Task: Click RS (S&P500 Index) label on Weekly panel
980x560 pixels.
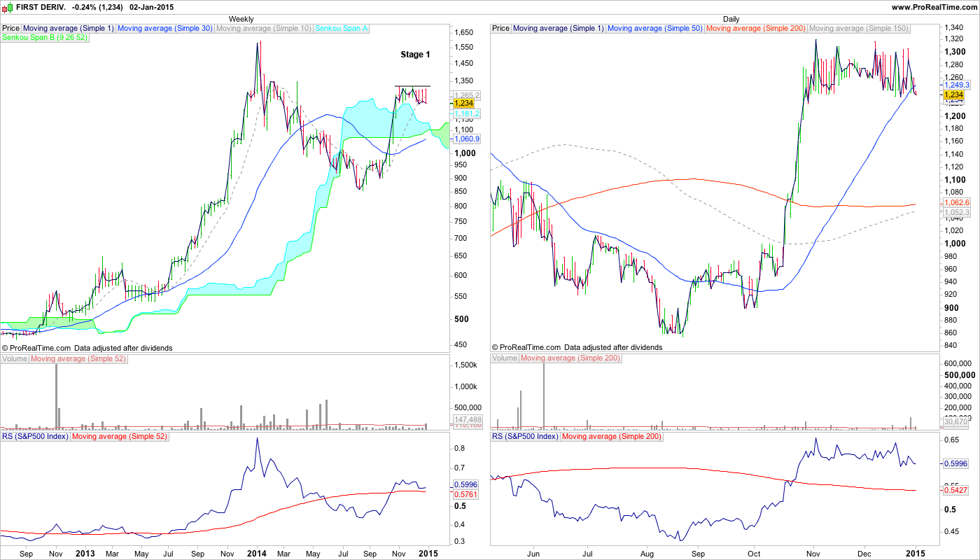Action: pos(35,436)
